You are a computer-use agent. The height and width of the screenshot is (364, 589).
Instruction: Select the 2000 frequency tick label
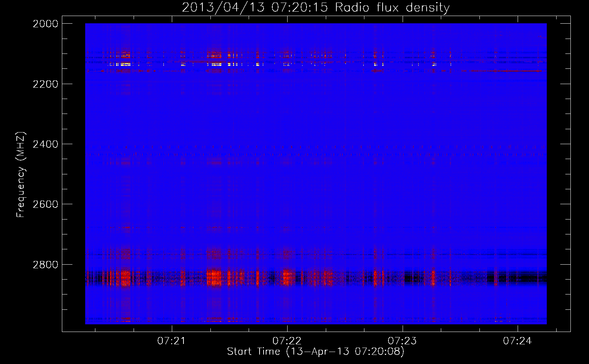(x=46, y=24)
